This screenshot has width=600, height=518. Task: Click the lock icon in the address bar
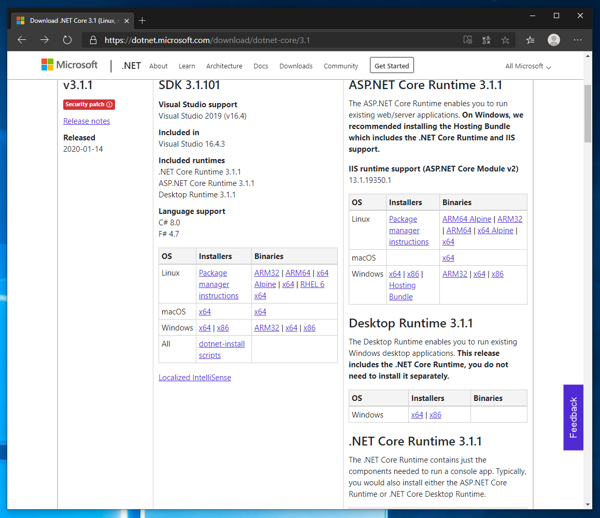pyautogui.click(x=93, y=40)
